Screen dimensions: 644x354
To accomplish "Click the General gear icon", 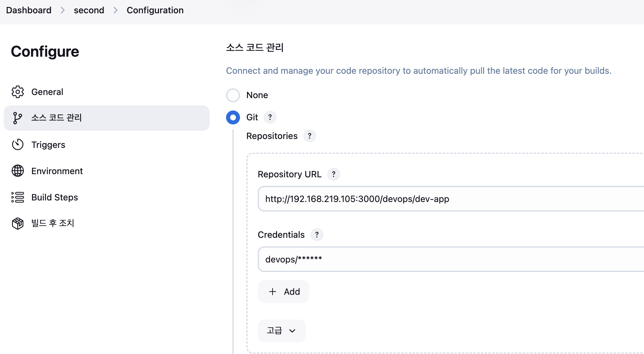I will pos(18,92).
